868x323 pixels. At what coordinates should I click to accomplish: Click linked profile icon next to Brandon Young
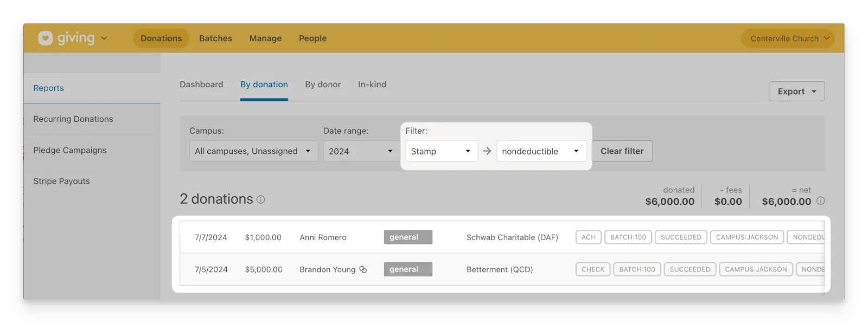point(363,269)
